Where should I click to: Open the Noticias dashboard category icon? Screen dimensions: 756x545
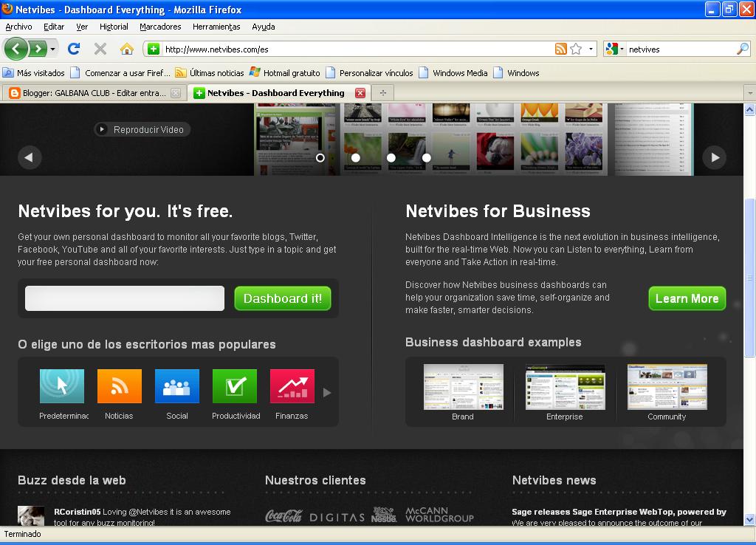tap(119, 385)
